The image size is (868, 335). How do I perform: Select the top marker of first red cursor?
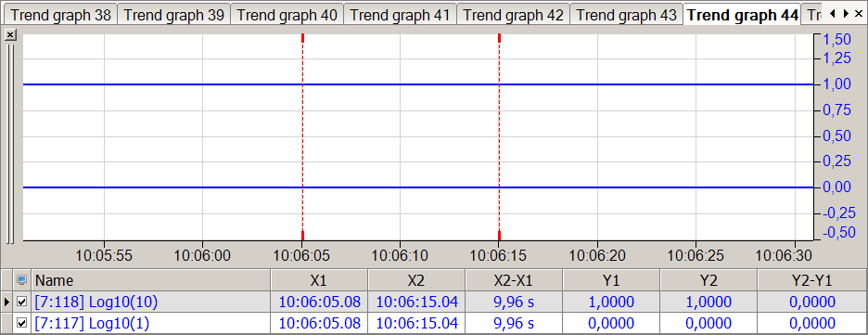303,38
